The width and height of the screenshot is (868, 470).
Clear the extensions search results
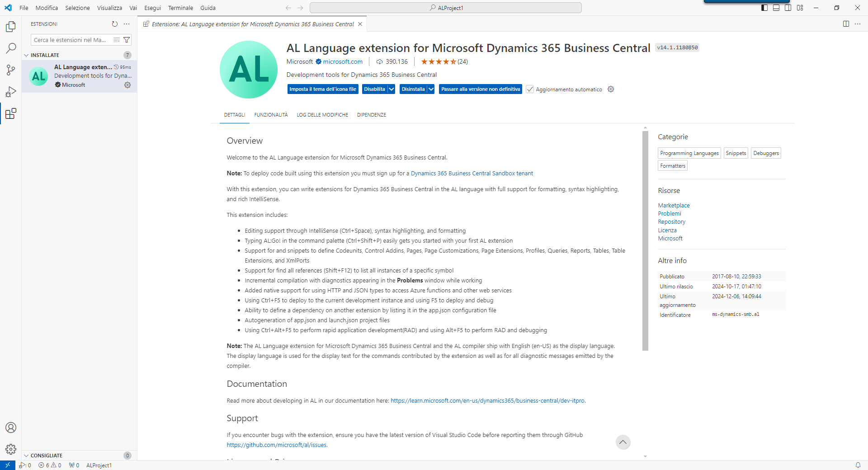117,40
